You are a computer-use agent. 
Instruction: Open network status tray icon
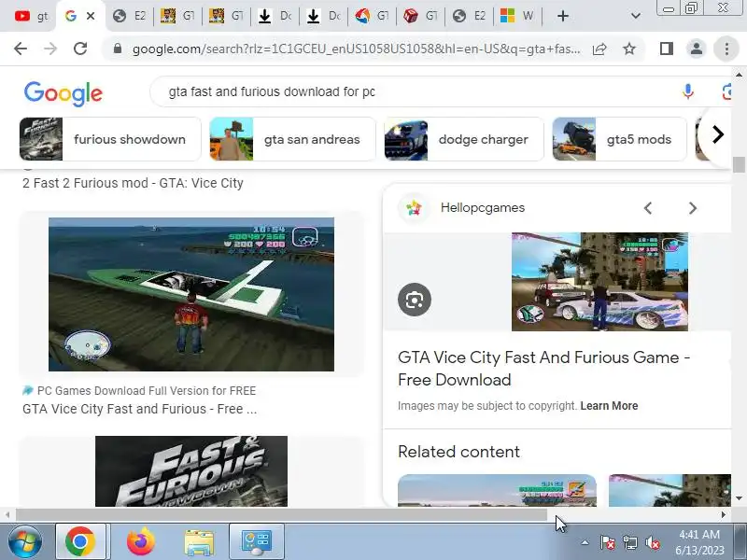pyautogui.click(x=629, y=542)
